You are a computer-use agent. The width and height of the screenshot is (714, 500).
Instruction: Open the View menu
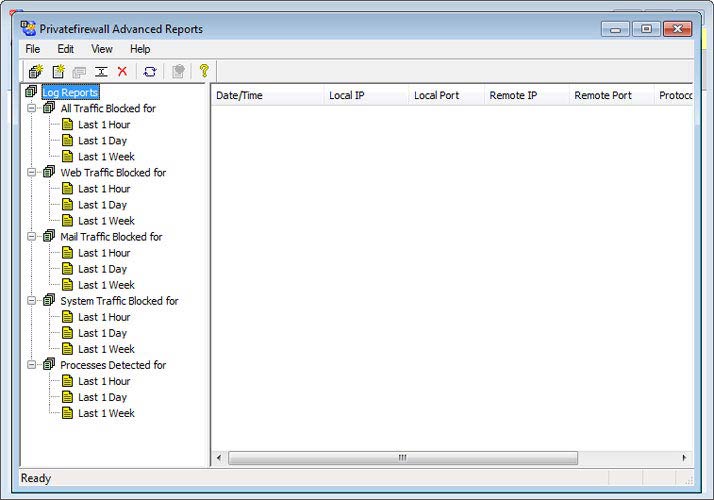tap(102, 49)
